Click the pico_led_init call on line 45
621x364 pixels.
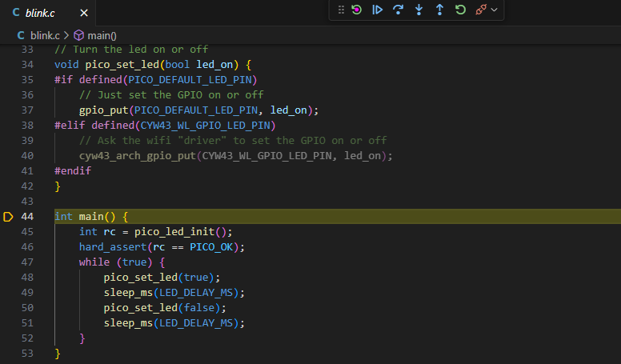pos(176,232)
